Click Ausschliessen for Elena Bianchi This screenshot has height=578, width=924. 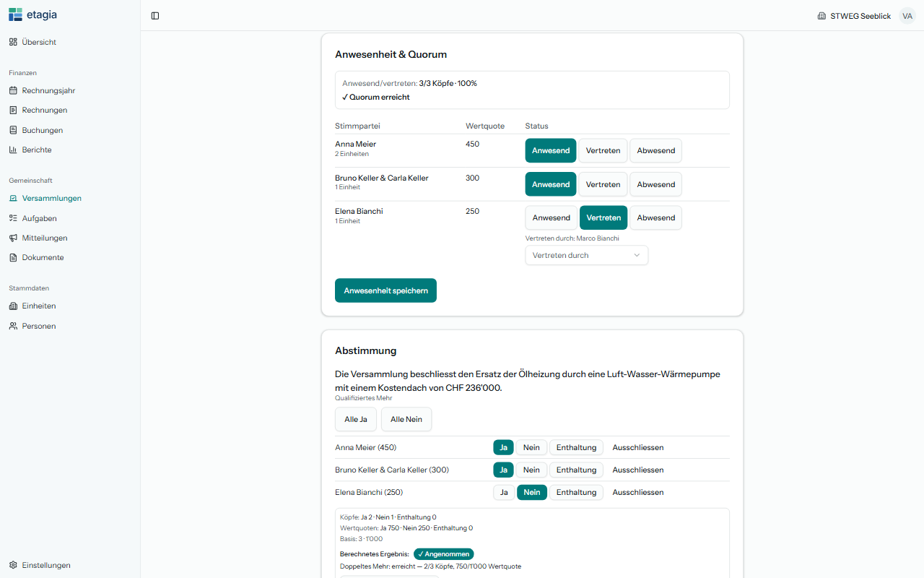[638, 492]
